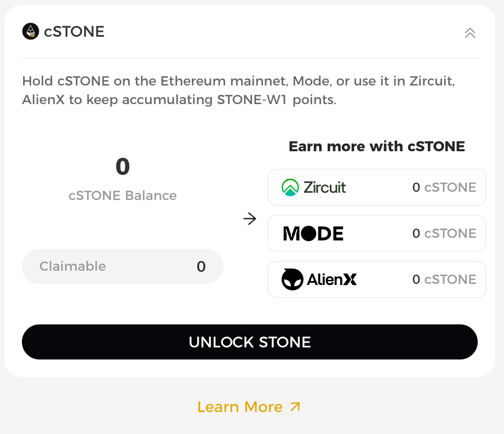Click the cSTONE token logo icon

pyautogui.click(x=31, y=31)
